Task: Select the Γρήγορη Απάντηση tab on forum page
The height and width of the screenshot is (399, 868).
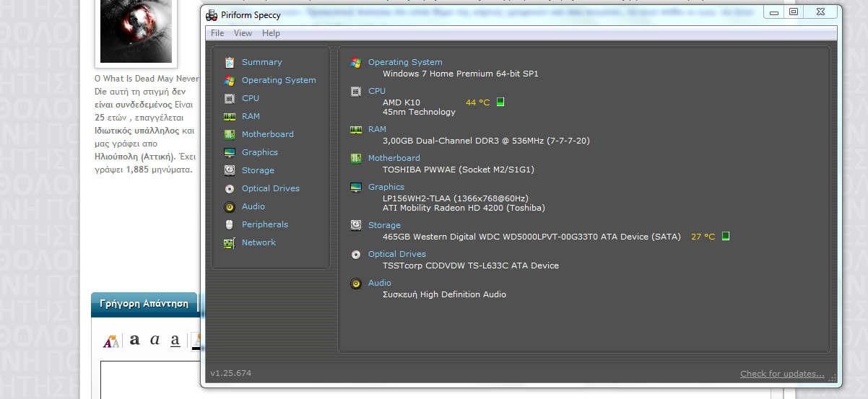Action: pyautogui.click(x=144, y=304)
